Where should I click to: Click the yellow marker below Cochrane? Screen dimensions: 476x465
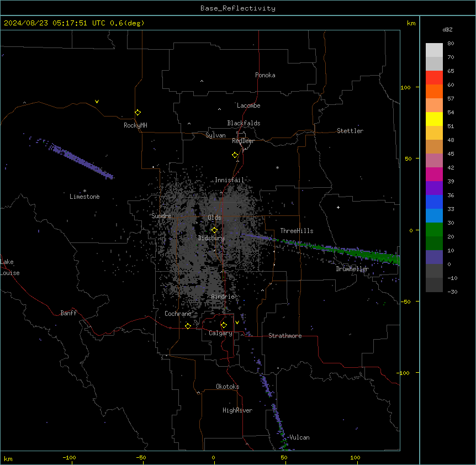[188, 326]
